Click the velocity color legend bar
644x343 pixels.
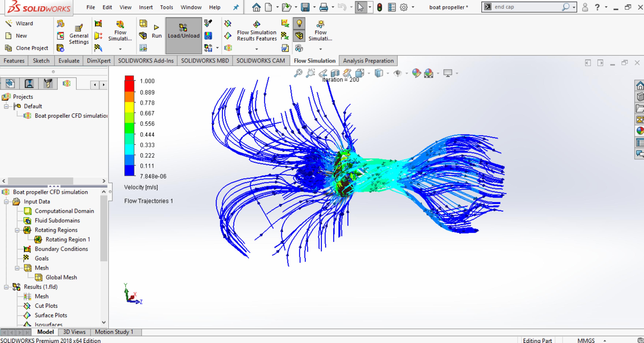[x=129, y=126]
